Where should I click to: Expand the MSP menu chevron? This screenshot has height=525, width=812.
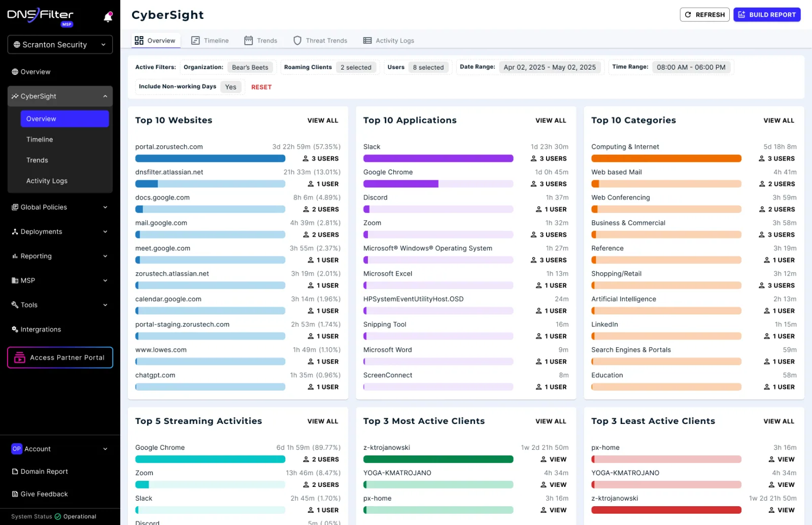(x=105, y=281)
